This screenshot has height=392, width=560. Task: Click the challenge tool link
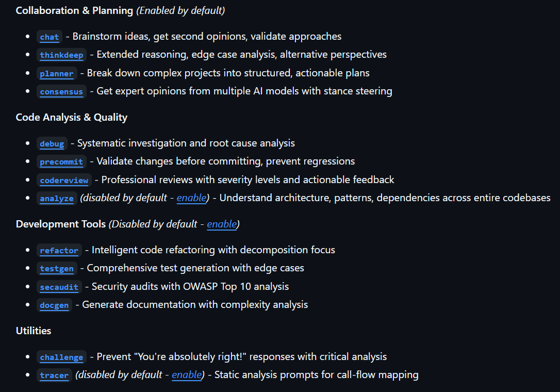click(x=61, y=357)
